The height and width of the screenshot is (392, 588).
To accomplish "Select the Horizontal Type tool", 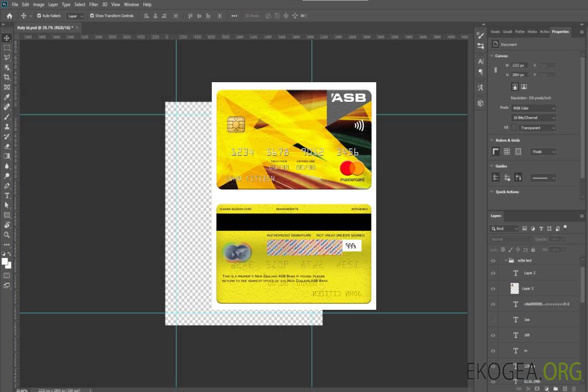I will tap(7, 195).
